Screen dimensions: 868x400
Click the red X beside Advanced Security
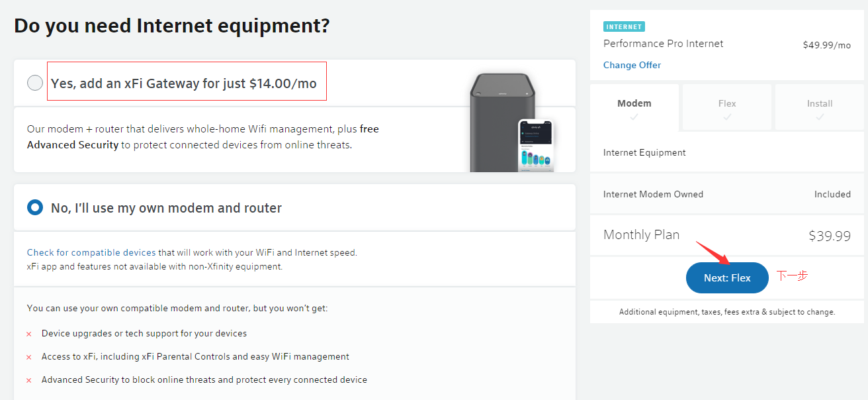tap(29, 380)
